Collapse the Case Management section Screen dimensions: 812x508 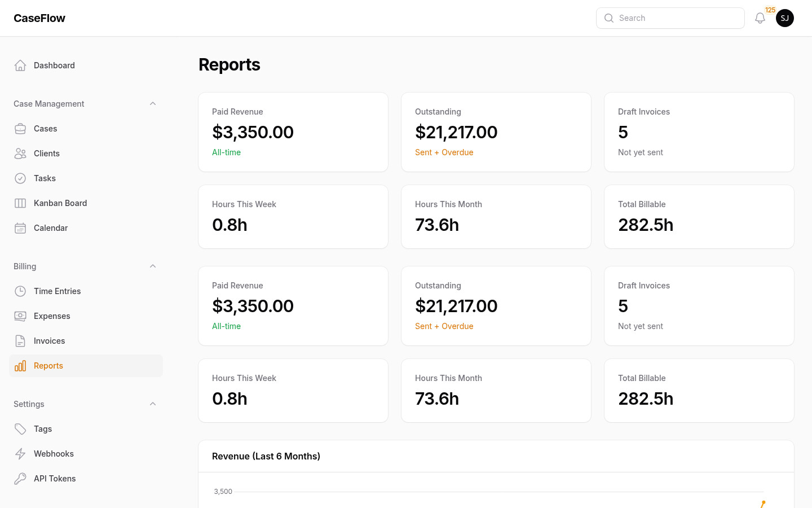[x=152, y=103]
